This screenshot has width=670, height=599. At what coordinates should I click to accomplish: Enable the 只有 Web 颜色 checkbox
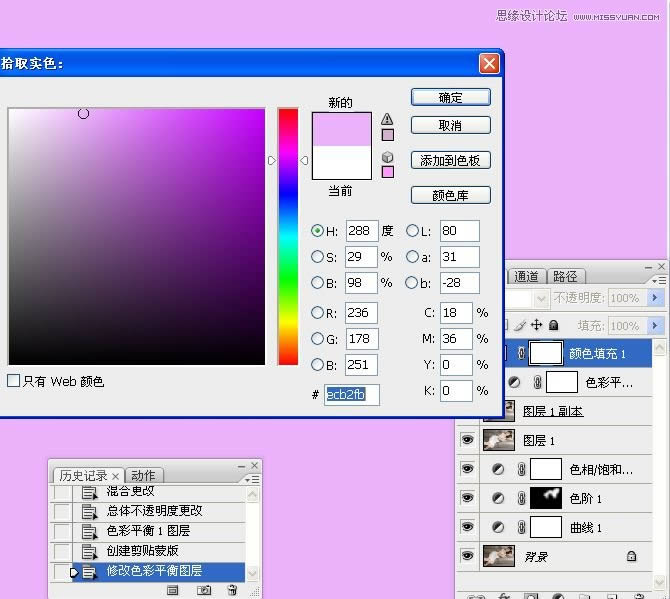(x=13, y=381)
